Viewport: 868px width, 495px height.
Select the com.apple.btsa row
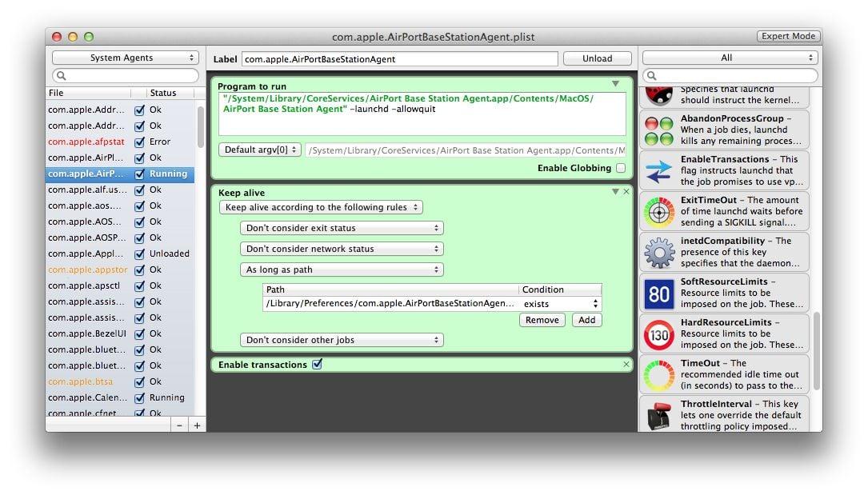(x=119, y=382)
